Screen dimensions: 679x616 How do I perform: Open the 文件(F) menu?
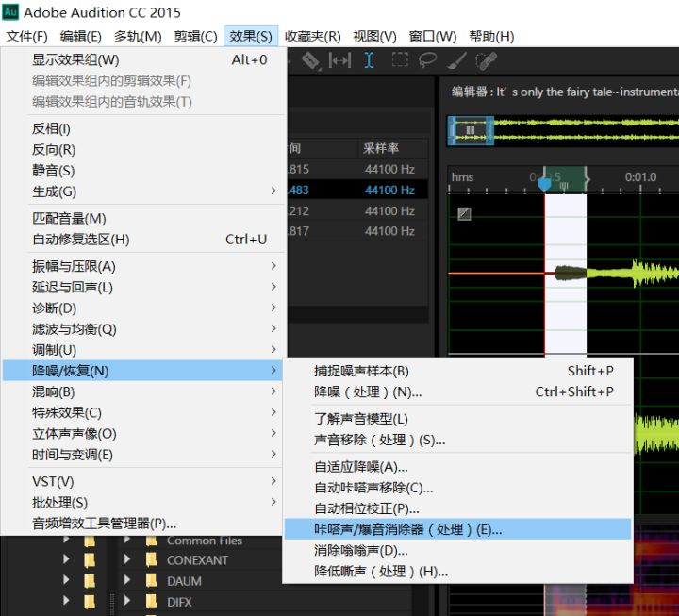coord(26,37)
